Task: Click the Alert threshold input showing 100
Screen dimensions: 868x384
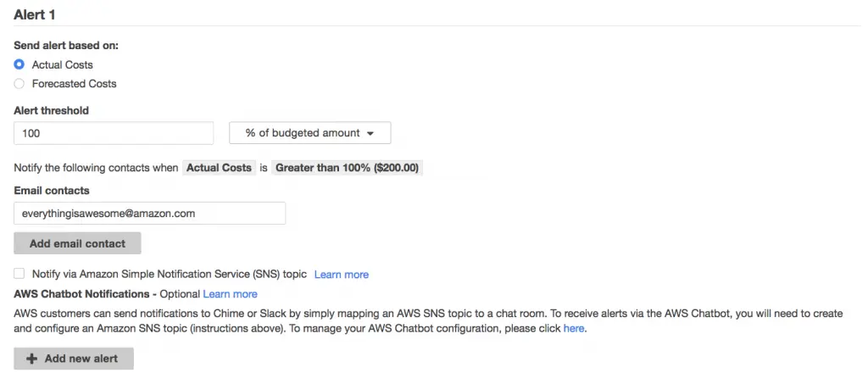Action: point(114,133)
